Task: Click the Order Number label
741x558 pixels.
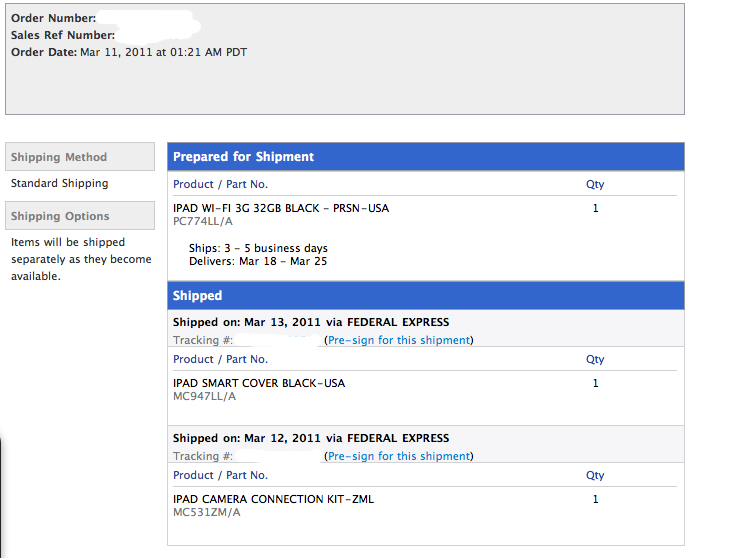Action: (x=53, y=18)
